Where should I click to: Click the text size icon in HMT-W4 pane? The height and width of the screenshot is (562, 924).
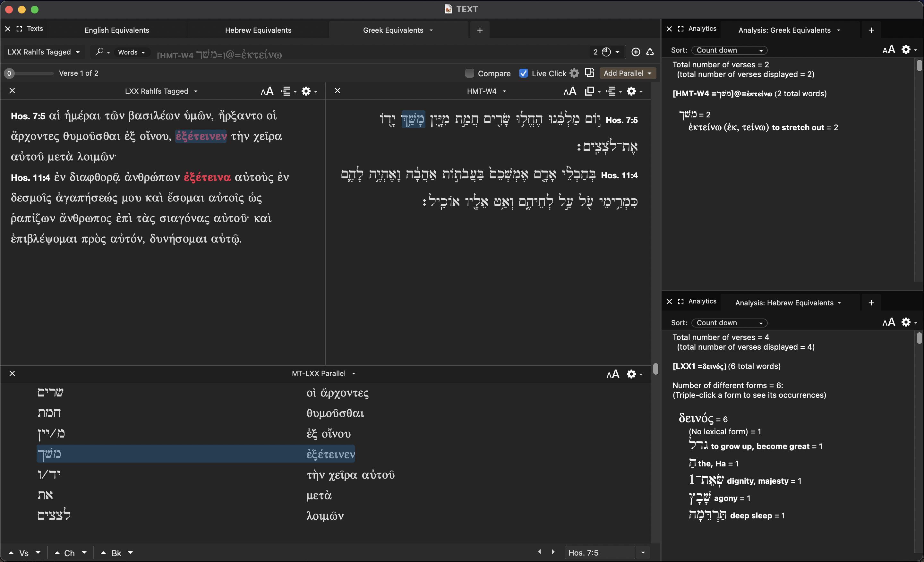(x=569, y=91)
